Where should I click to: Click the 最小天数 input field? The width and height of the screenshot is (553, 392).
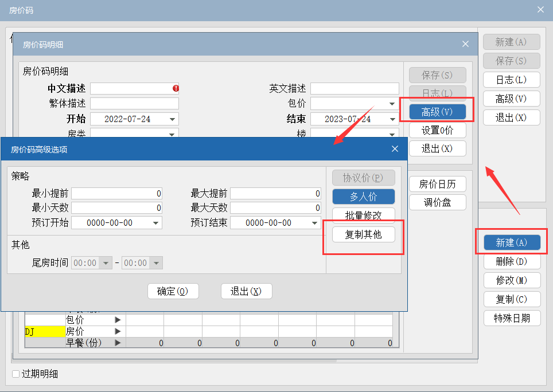116,208
